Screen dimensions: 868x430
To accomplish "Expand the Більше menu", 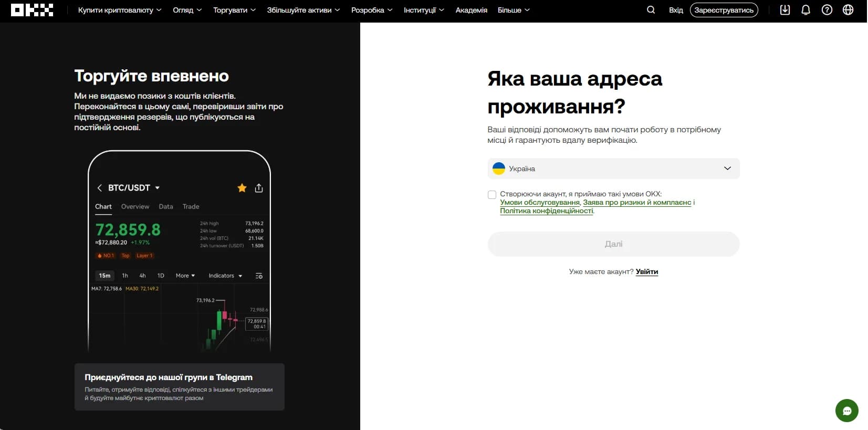I will 514,10.
